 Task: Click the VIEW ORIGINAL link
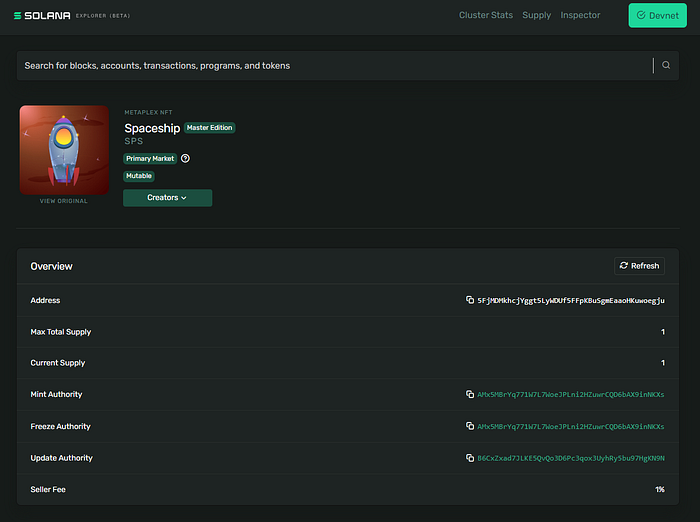click(x=63, y=201)
